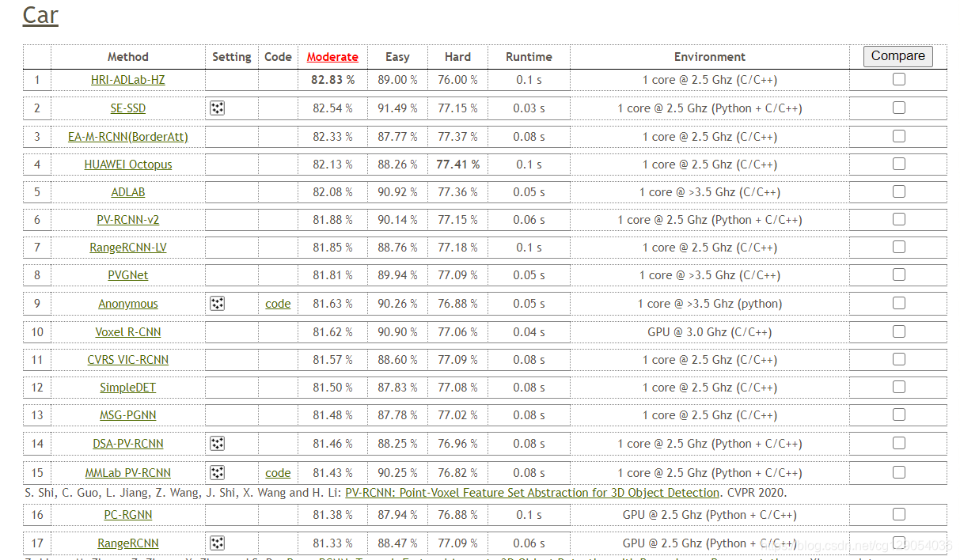Open the SE-SSD method link
Screen dimensions: 960x560
tap(128, 108)
